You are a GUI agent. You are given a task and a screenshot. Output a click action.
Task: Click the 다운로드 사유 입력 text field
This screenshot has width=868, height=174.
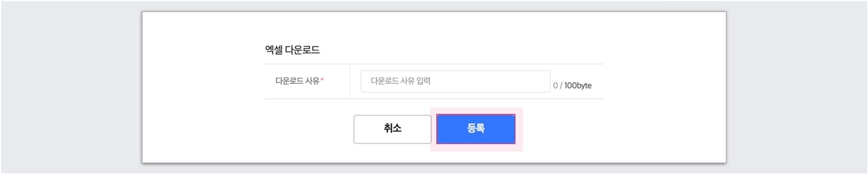pyautogui.click(x=455, y=81)
